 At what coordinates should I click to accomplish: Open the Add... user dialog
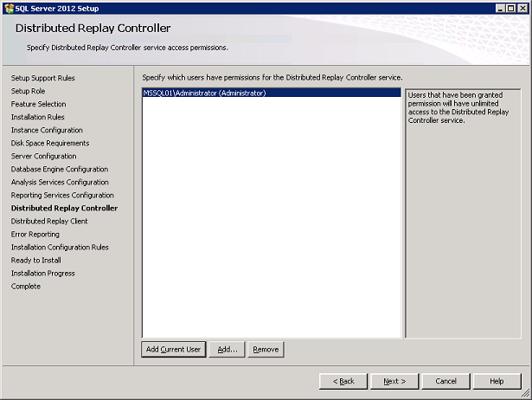pyautogui.click(x=227, y=350)
